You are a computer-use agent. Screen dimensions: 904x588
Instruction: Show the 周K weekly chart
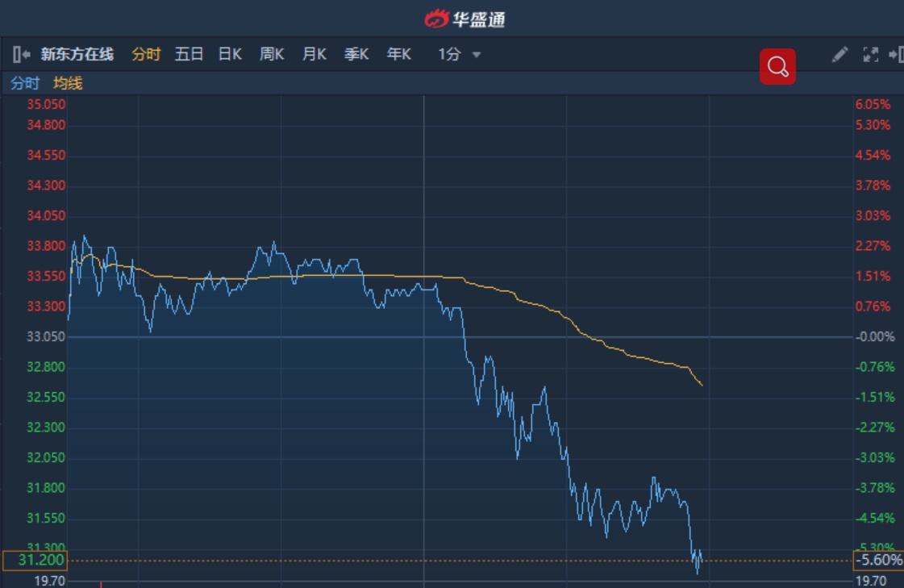[x=272, y=55]
